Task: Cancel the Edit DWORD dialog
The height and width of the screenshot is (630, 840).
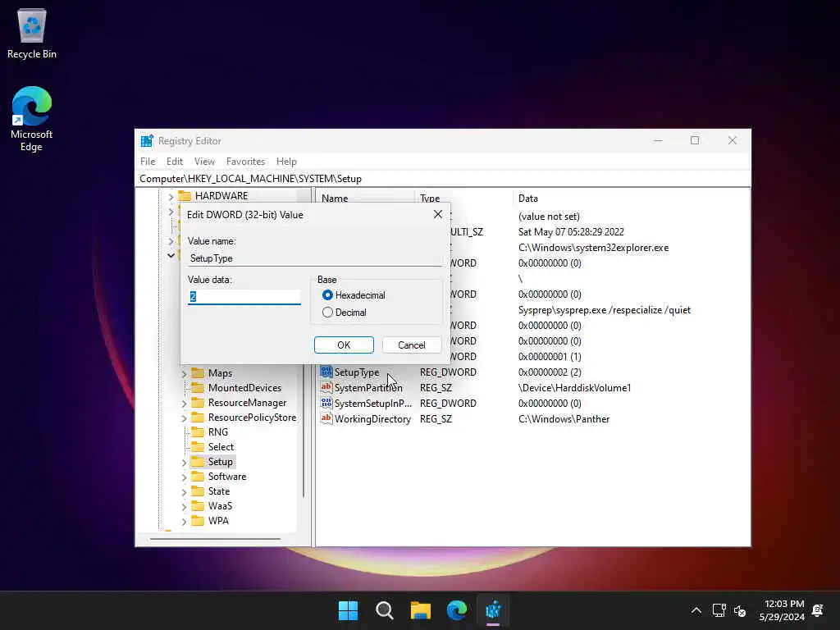Action: coord(412,345)
